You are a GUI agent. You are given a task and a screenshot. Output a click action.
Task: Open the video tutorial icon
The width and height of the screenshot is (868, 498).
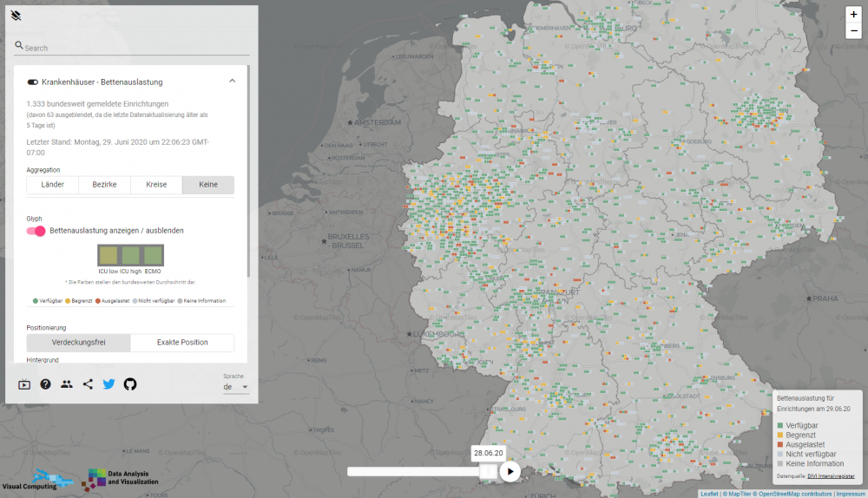point(24,384)
